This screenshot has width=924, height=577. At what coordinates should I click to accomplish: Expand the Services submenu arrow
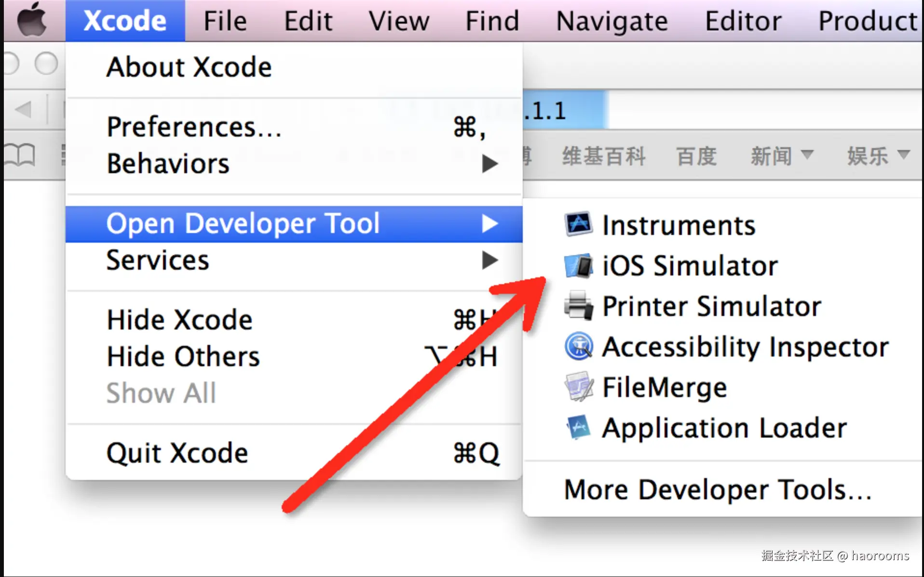(489, 261)
